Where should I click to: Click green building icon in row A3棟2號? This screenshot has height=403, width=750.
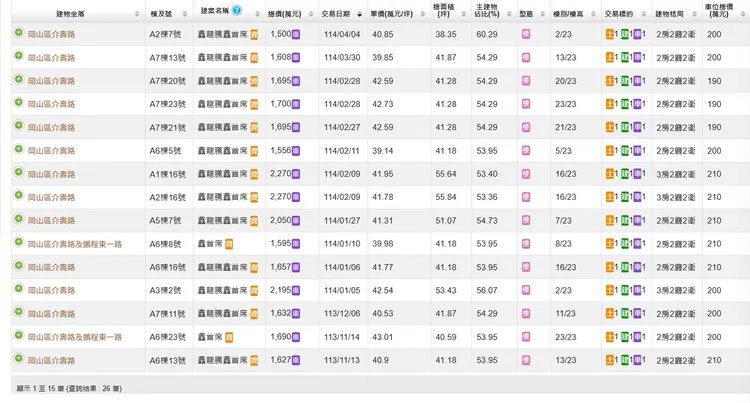(x=625, y=290)
